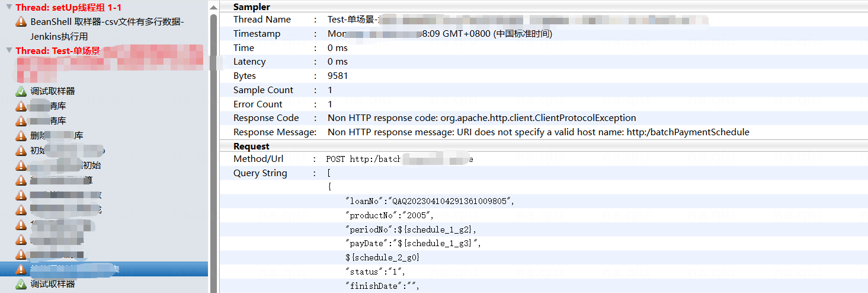Click warning icon of the highlighted blue row
This screenshot has height=293, width=868.
pyautogui.click(x=21, y=269)
